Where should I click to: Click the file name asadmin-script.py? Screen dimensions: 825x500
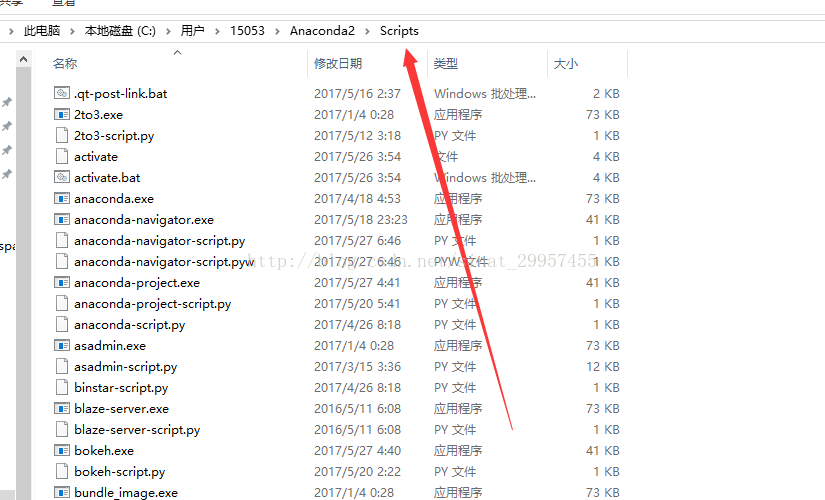[x=125, y=367]
